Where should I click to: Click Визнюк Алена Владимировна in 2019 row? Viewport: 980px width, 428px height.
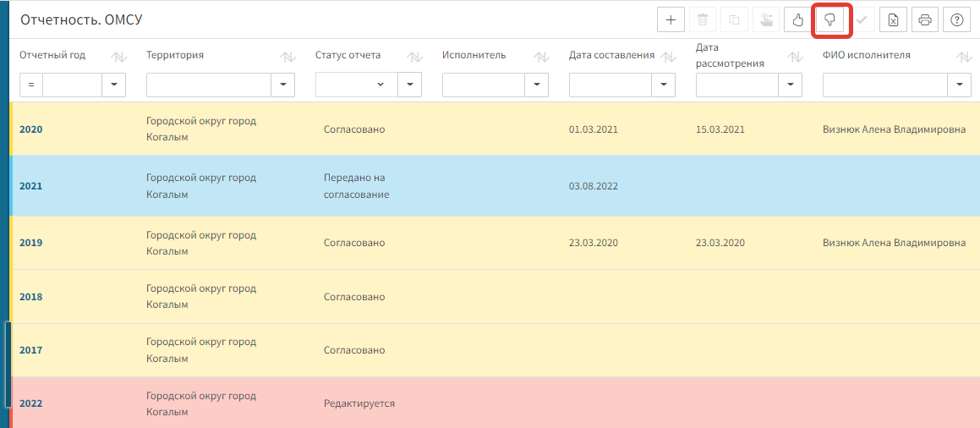(895, 243)
